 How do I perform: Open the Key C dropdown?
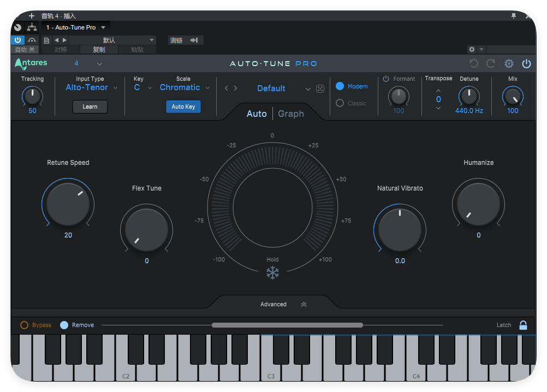[x=142, y=87]
